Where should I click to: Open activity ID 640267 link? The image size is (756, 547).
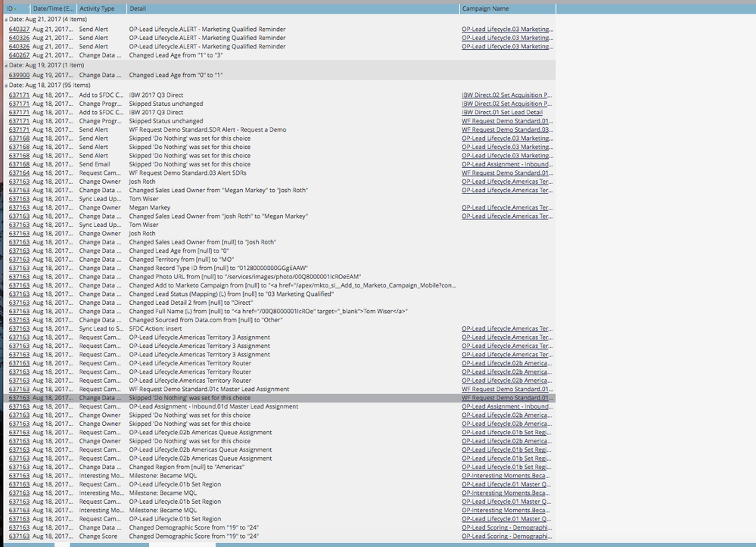[20, 55]
